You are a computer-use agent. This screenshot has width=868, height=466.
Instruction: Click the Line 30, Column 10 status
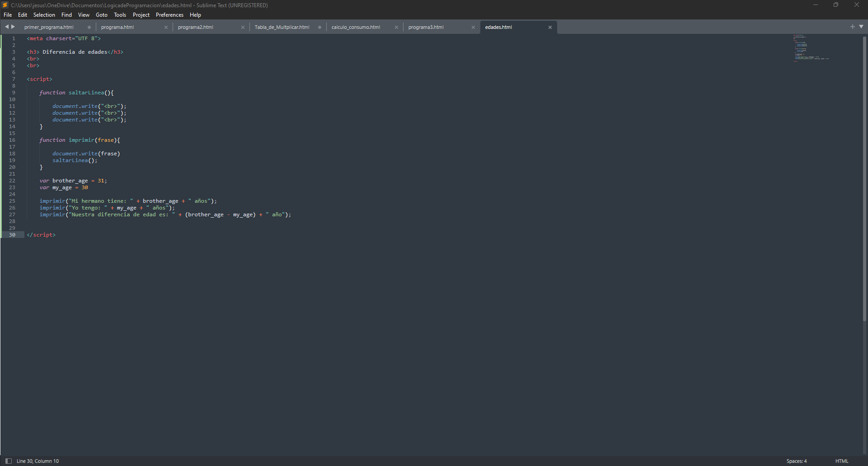38,461
